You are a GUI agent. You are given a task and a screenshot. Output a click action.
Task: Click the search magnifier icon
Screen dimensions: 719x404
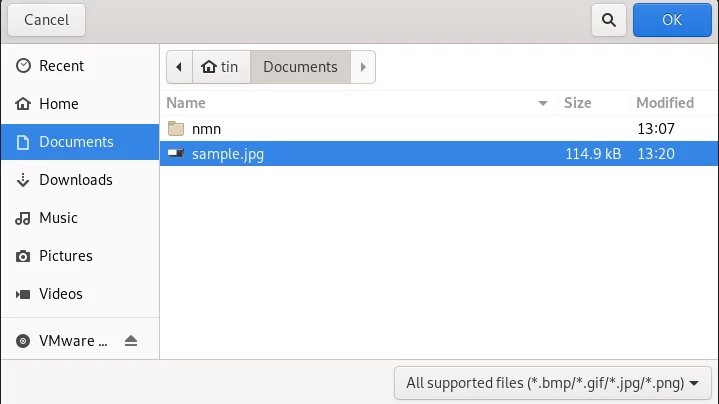[x=608, y=20]
